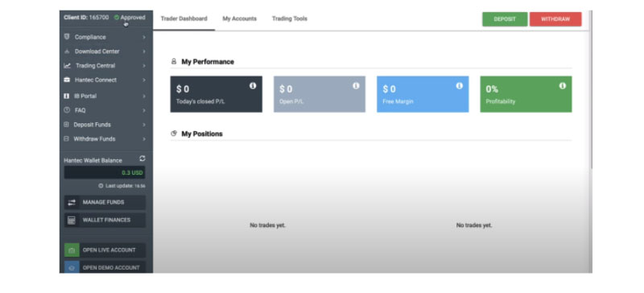Show info for Today's closed P/L
The width and height of the screenshot is (644, 293).
[253, 85]
